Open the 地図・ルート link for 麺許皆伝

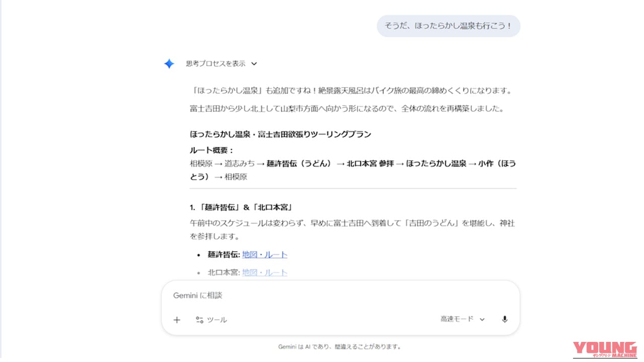[x=264, y=254]
